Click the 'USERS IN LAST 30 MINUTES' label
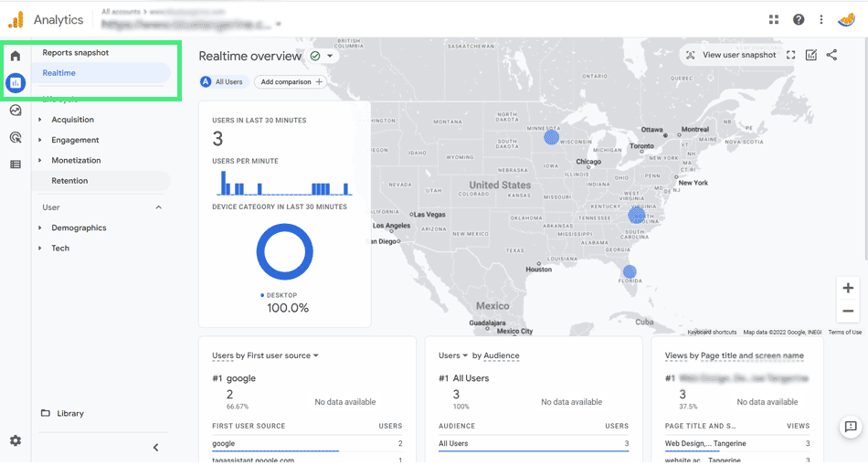Image resolution: width=868 pixels, height=466 pixels. 259,120
